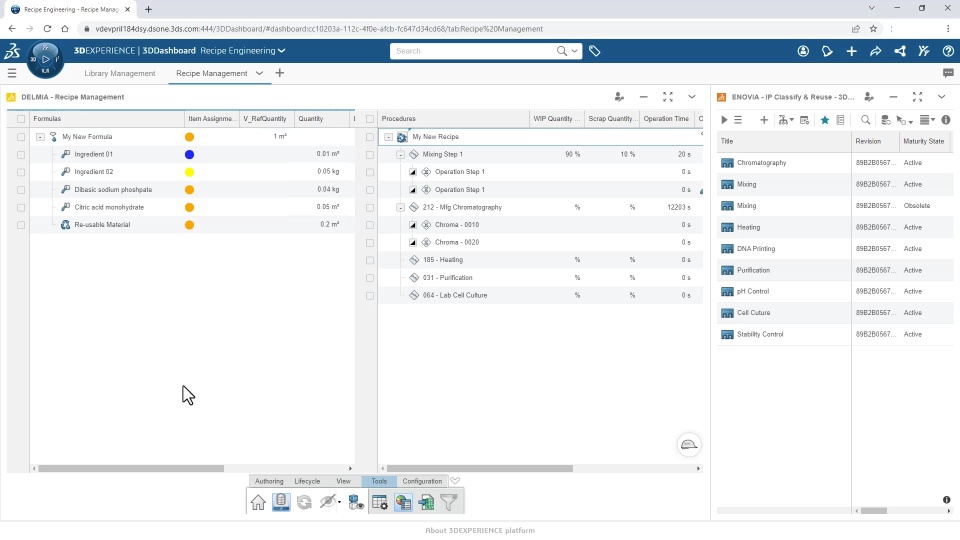Open user profile icon in top bar
Viewport: 960px width, 540px height.
(803, 51)
